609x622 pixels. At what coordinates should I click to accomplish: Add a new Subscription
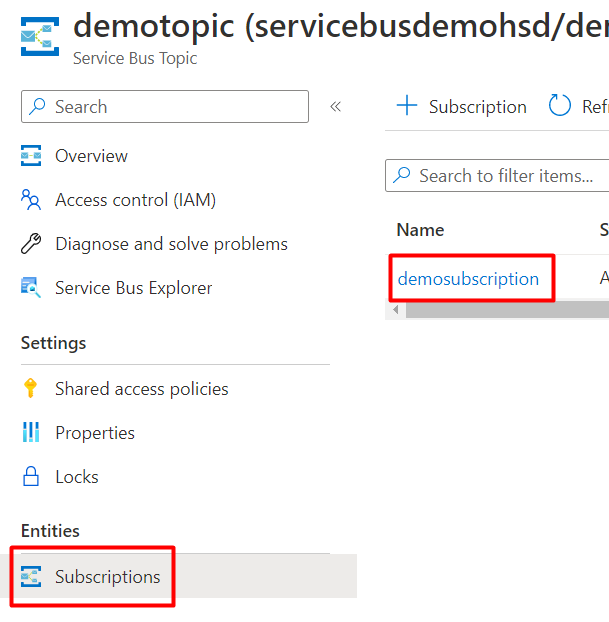click(x=478, y=107)
